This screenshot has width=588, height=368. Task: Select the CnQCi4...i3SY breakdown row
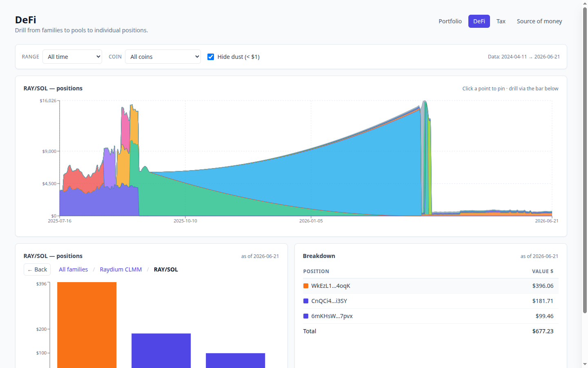pos(430,301)
